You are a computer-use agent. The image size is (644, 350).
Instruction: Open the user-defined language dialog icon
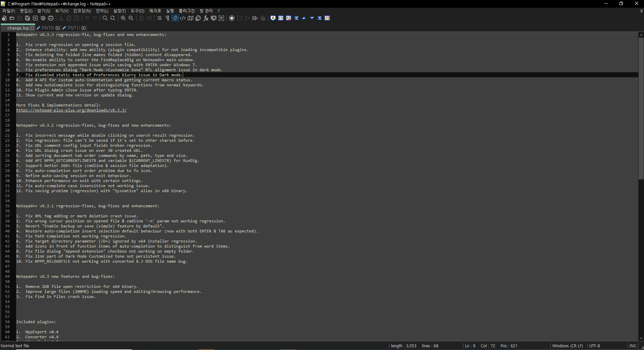[183, 18]
